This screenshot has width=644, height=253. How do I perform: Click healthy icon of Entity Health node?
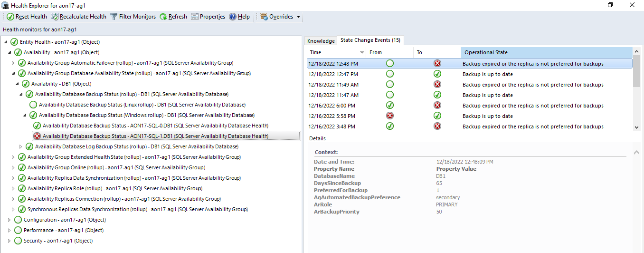pyautogui.click(x=14, y=42)
